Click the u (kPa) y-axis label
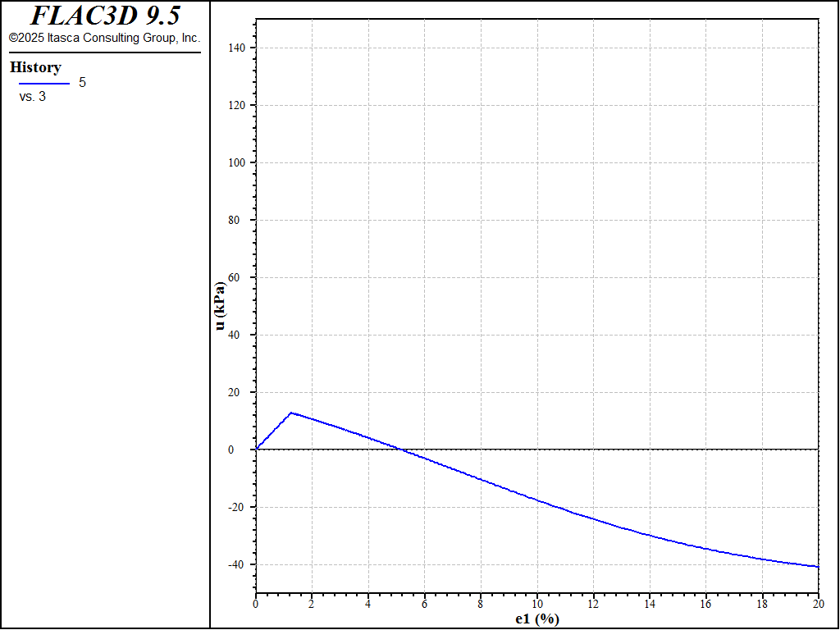 (220, 306)
